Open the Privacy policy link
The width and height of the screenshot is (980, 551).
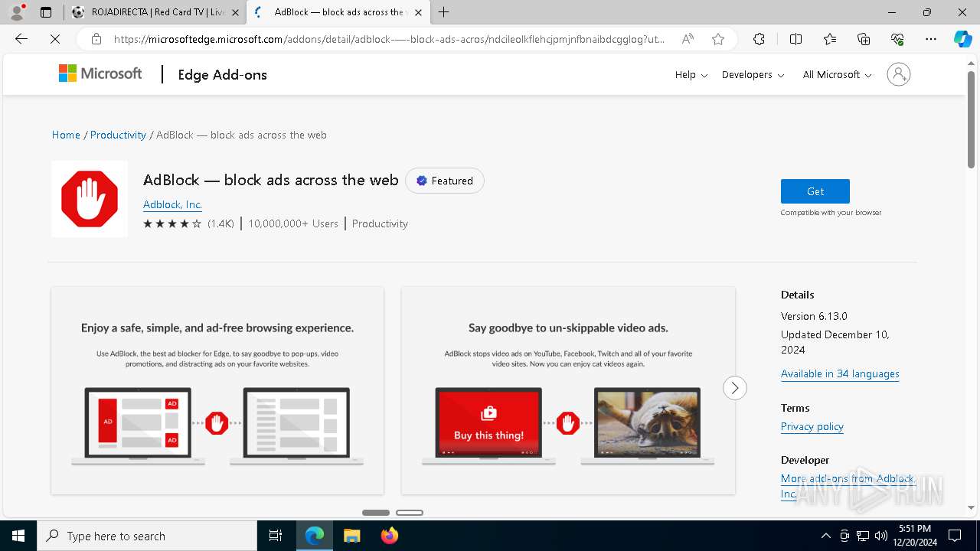click(812, 426)
